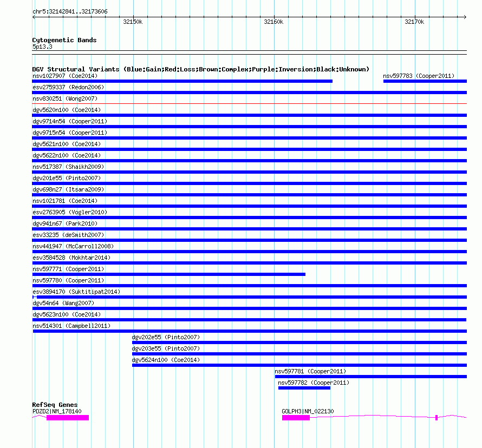The height and width of the screenshot is (448, 482).
Task: Select the nsv597783 (Cooper2011) variant label
Action: pos(419,76)
